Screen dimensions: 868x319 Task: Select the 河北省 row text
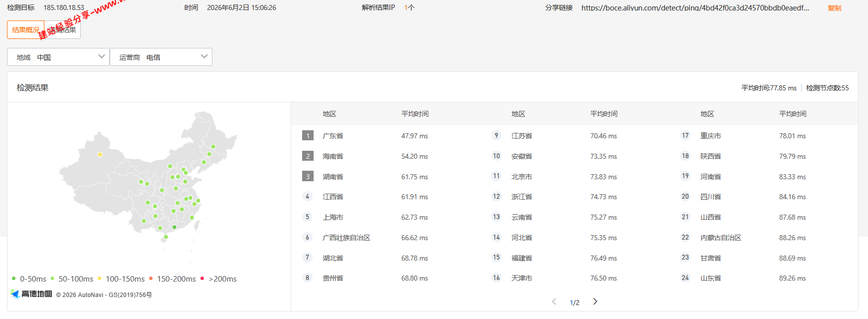tap(521, 238)
